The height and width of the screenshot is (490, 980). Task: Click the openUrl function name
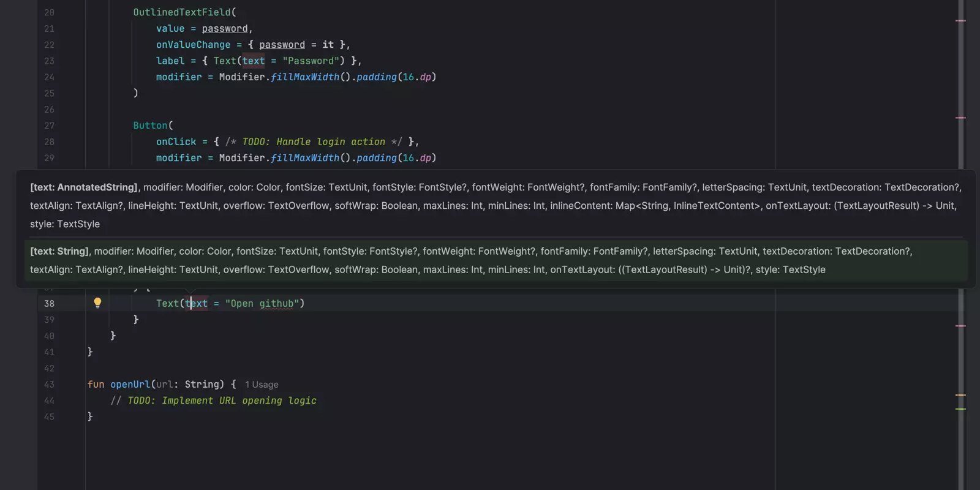click(130, 385)
